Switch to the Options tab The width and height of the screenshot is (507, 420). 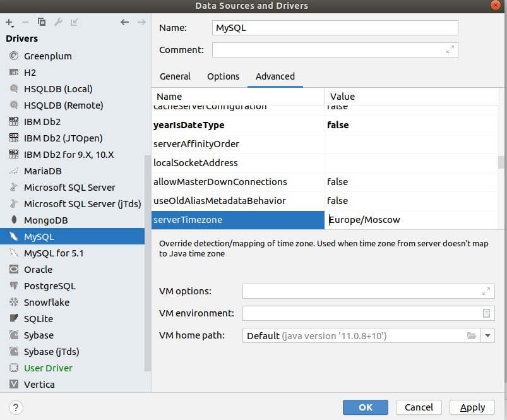coord(223,76)
